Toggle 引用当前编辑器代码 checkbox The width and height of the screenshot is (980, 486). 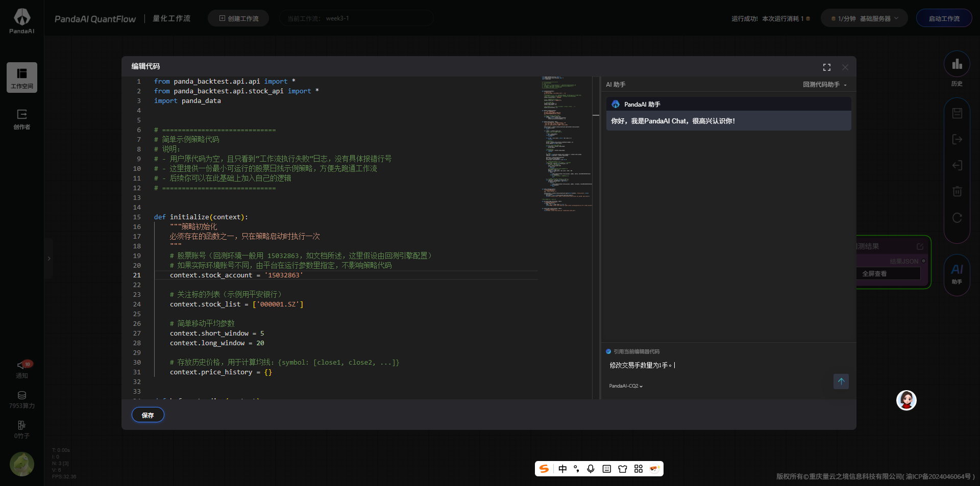pyautogui.click(x=608, y=351)
